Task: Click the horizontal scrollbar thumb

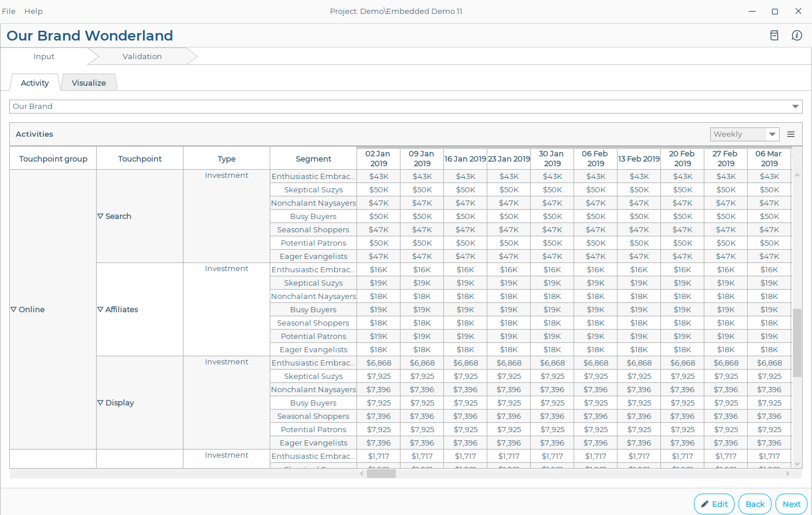Action: [381, 474]
